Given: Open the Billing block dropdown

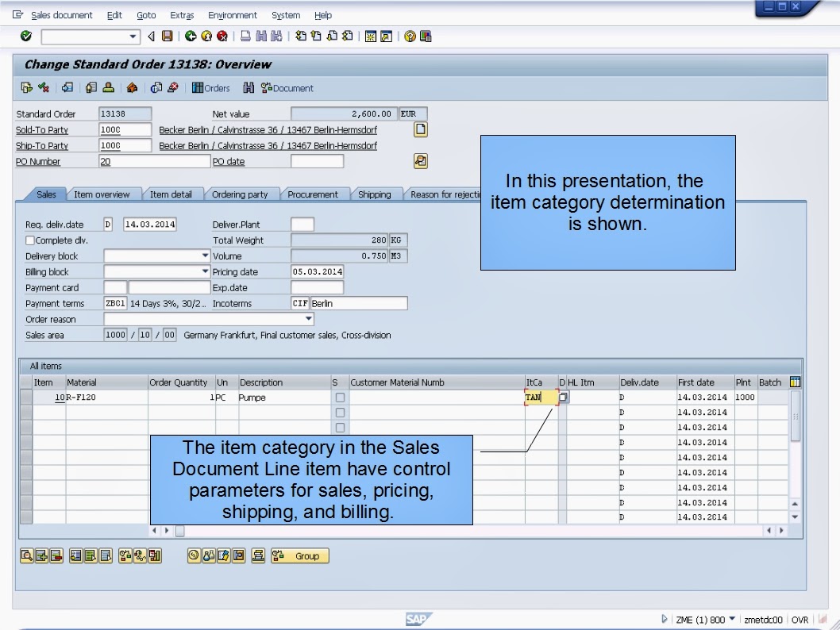Looking at the screenshot, I should [x=203, y=271].
